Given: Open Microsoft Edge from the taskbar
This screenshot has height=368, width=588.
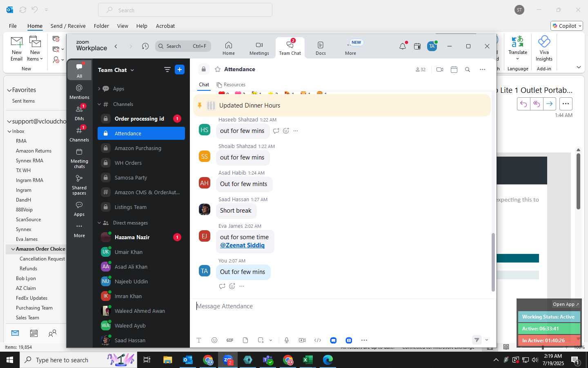Looking at the screenshot, I should point(328,360).
